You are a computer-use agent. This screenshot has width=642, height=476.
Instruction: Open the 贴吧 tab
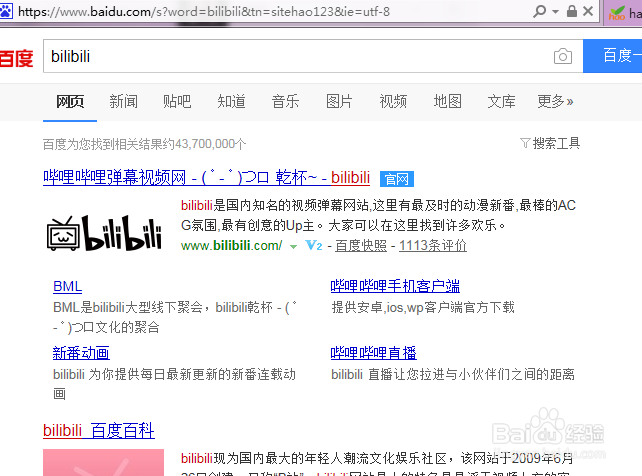point(177,101)
